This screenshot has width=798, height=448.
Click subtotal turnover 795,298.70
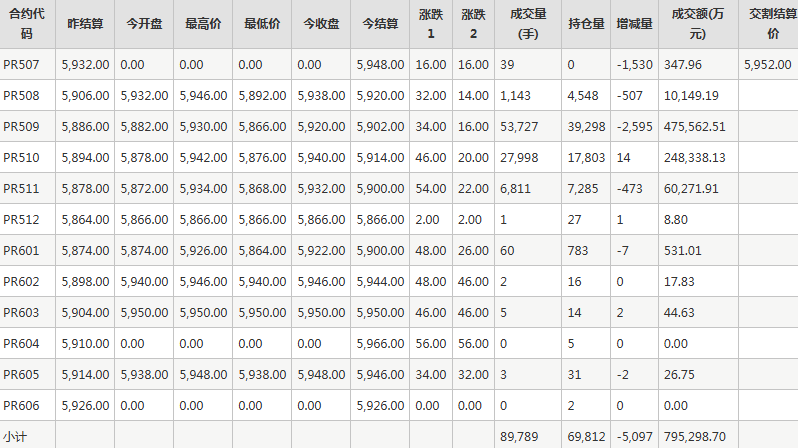pyautogui.click(x=695, y=437)
